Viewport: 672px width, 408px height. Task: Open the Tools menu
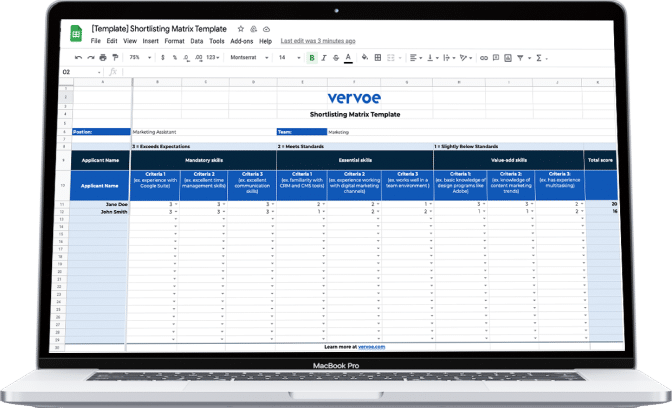[217, 41]
